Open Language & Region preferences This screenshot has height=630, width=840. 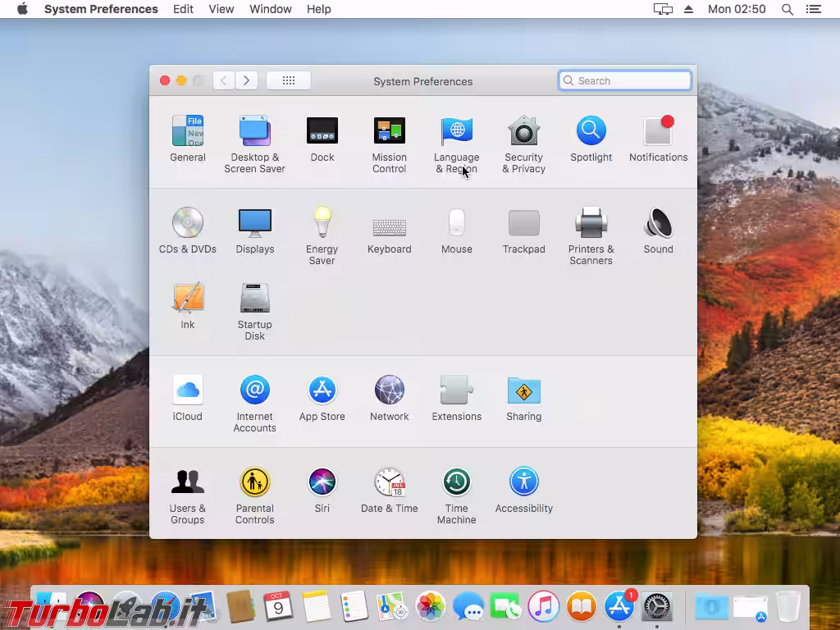pyautogui.click(x=457, y=131)
